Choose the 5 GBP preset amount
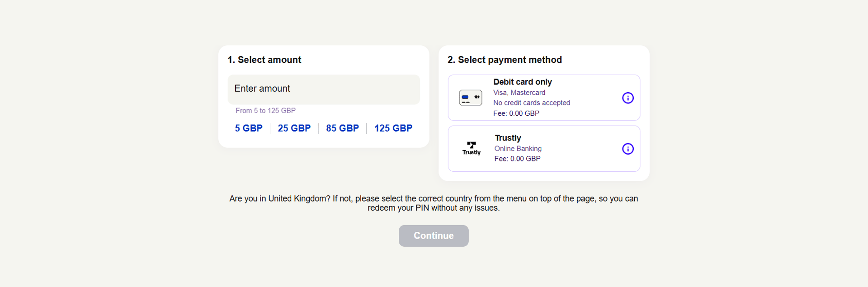Viewport: 868px width, 287px height. [249, 128]
